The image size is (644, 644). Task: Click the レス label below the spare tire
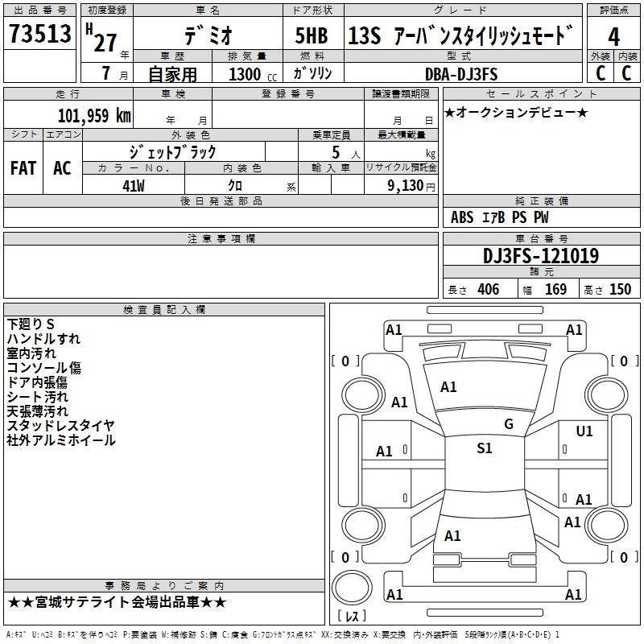pyautogui.click(x=352, y=615)
